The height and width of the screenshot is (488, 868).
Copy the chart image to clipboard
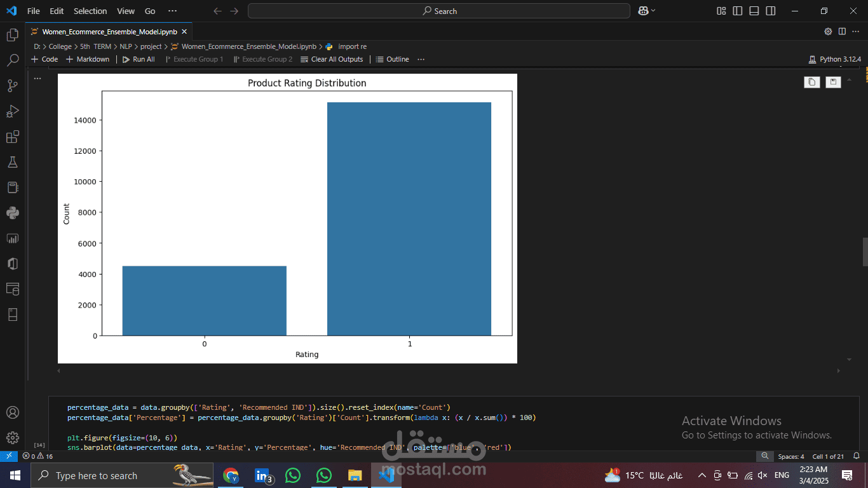coord(812,82)
